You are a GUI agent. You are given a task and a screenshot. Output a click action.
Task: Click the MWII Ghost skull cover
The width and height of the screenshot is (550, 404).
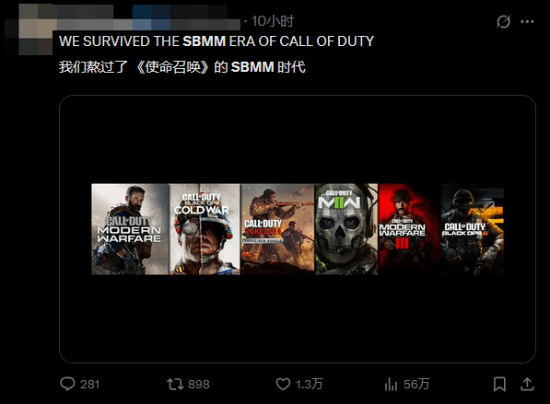click(x=346, y=229)
